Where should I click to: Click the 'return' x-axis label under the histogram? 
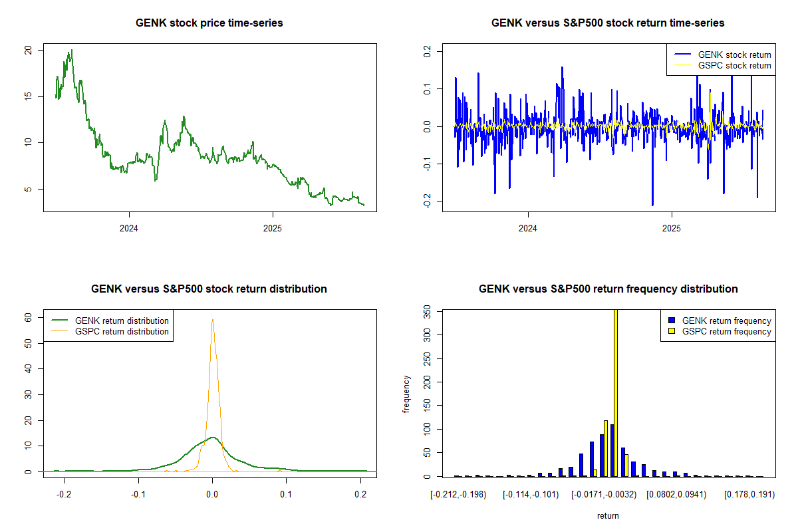pyautogui.click(x=608, y=516)
